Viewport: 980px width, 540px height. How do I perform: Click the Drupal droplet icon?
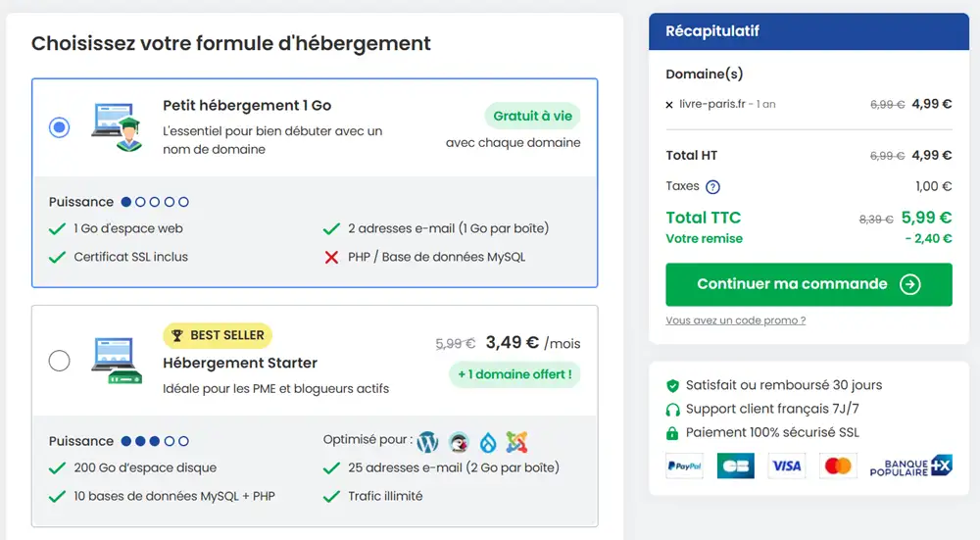(488, 443)
